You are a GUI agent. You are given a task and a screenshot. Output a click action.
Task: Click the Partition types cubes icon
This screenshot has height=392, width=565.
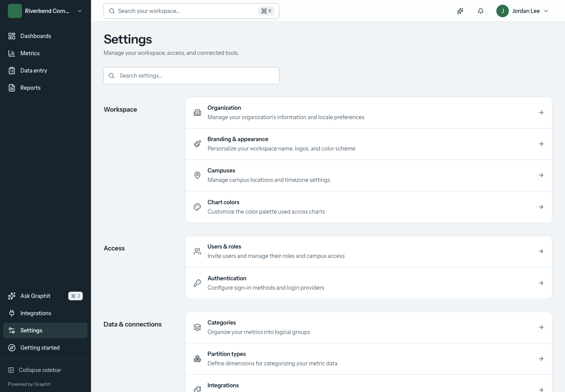pyautogui.click(x=197, y=359)
